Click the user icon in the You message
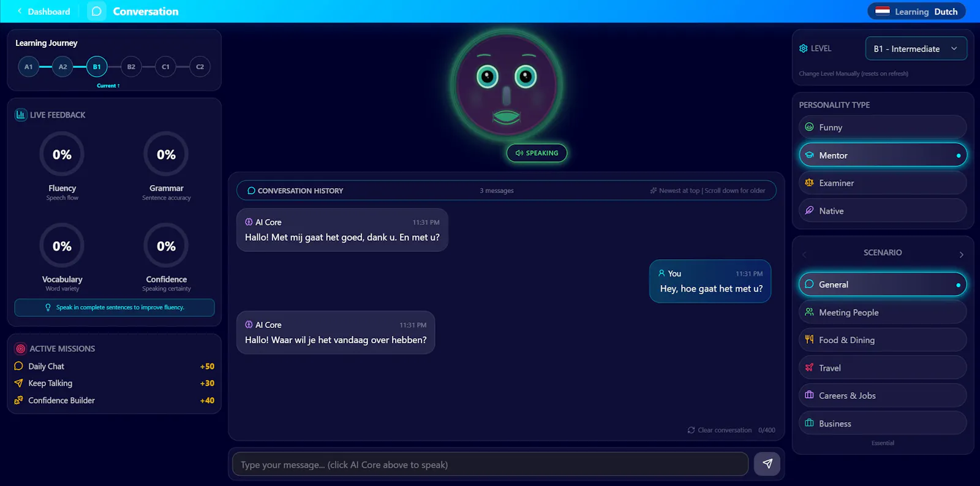This screenshot has width=980, height=486. coord(661,273)
